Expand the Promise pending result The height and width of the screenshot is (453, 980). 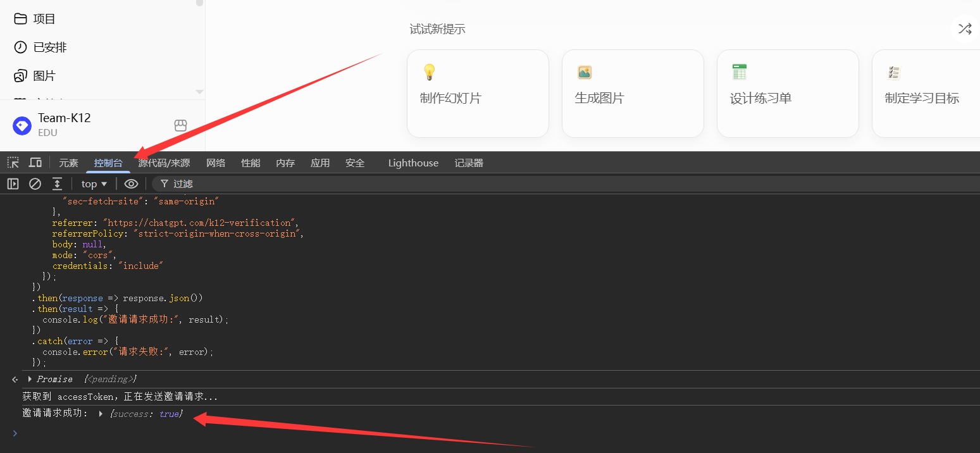[x=30, y=379]
